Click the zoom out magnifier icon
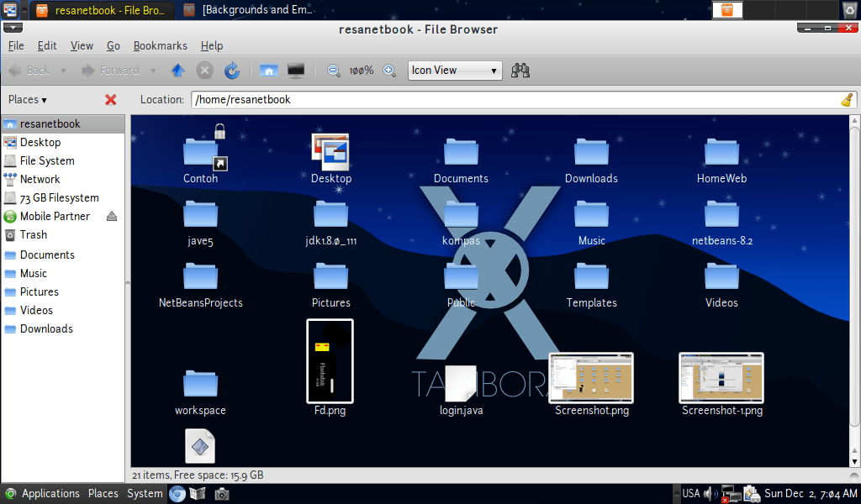Image resolution: width=861 pixels, height=504 pixels. click(333, 70)
